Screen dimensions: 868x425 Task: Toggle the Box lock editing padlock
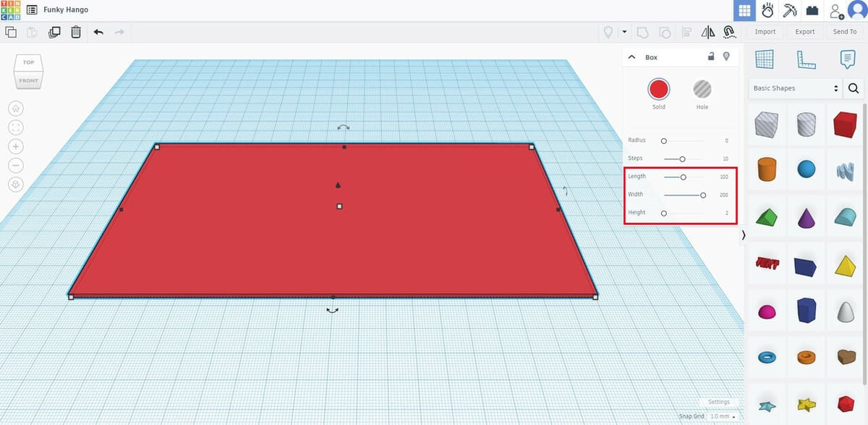click(711, 56)
